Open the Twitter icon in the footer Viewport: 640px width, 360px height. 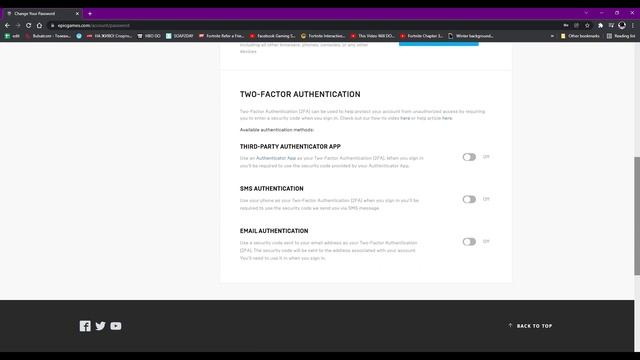coord(100,326)
